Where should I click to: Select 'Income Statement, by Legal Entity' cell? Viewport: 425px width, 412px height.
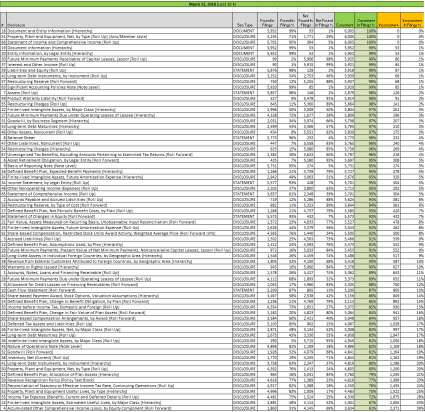pyautogui.click(x=119, y=183)
